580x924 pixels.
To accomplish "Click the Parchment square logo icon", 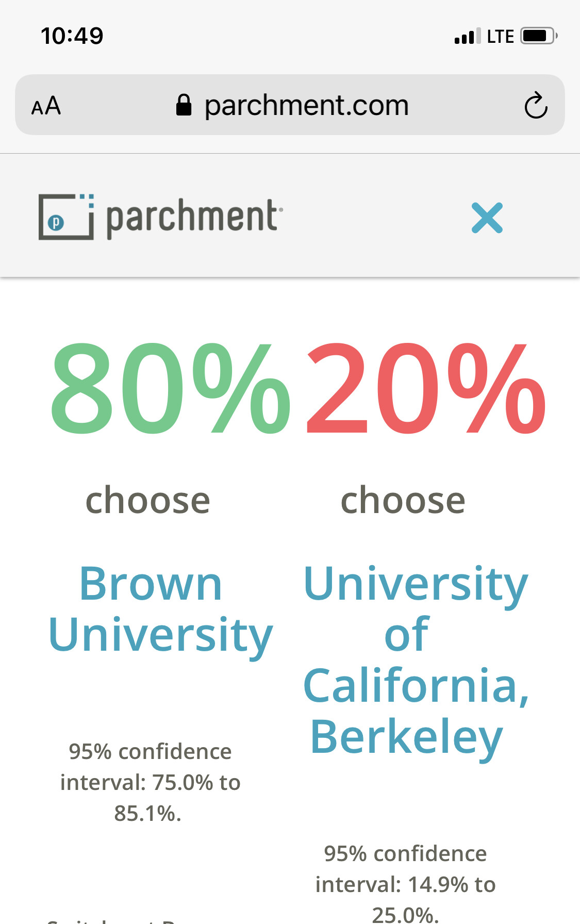I will pos(66,217).
